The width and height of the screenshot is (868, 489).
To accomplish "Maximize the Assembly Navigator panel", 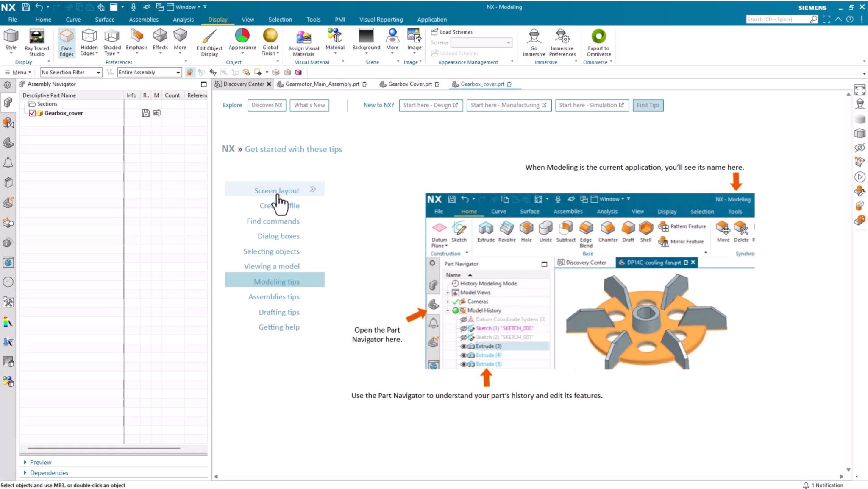I will tap(204, 84).
